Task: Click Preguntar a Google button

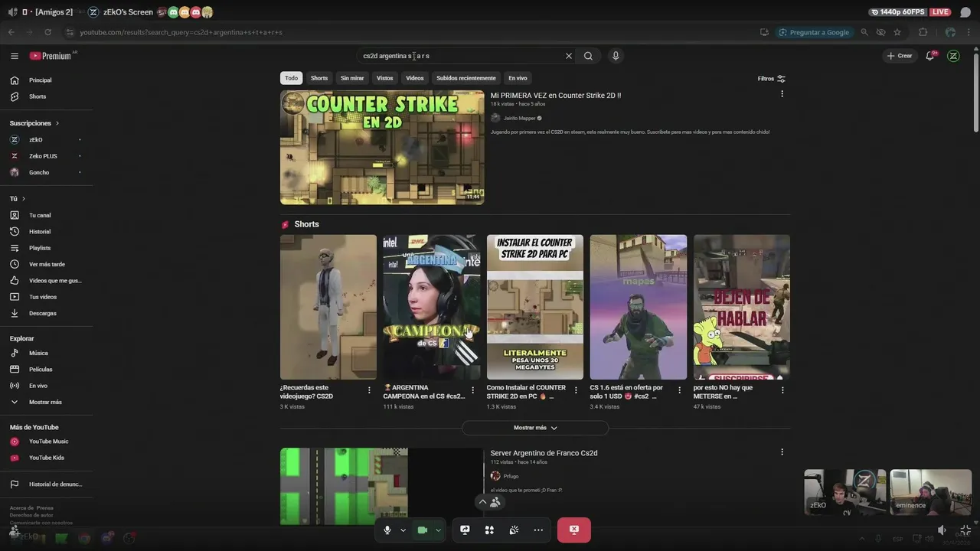Action: [x=813, y=32]
